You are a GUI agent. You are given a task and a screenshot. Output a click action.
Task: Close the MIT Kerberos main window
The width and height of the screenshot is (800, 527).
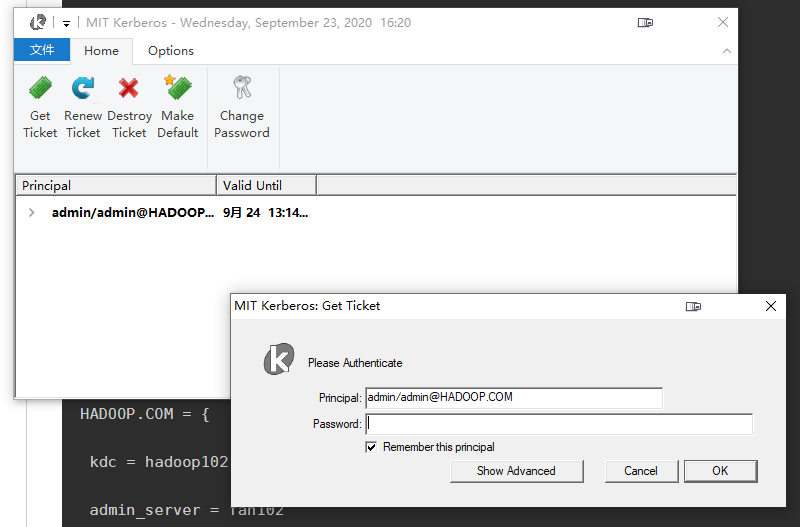point(723,22)
